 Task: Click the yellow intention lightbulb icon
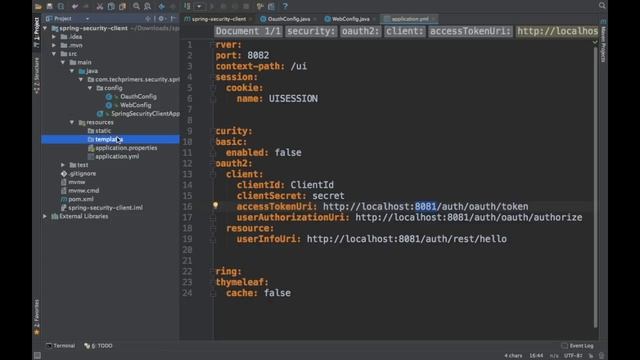216,205
